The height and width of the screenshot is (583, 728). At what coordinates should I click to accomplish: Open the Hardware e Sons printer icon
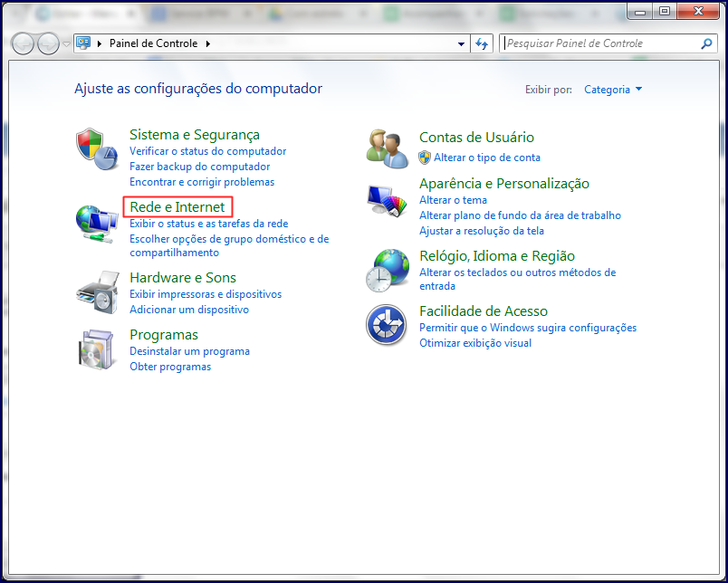(98, 292)
